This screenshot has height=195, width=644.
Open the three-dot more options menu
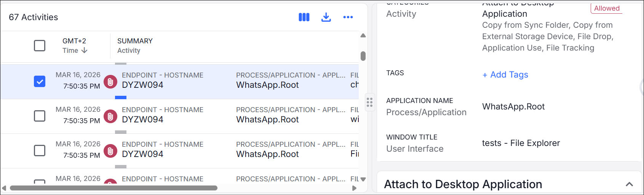[x=348, y=17]
